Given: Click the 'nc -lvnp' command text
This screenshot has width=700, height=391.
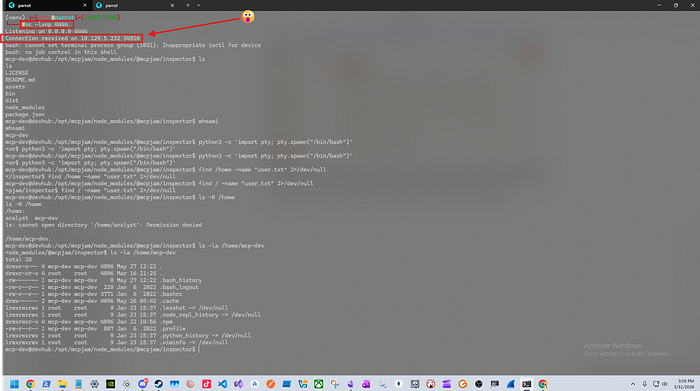Looking at the screenshot, I should (45, 25).
